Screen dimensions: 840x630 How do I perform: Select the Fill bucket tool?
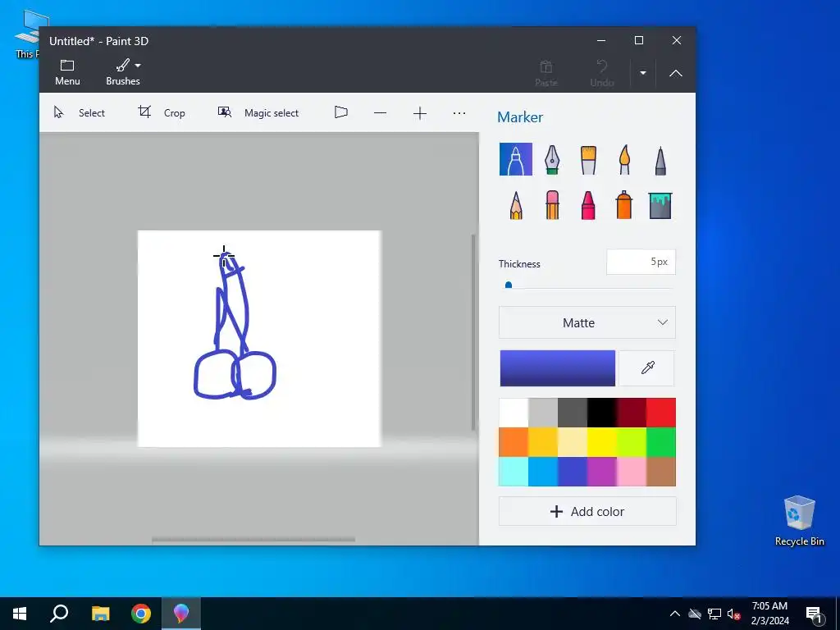pyautogui.click(x=660, y=205)
